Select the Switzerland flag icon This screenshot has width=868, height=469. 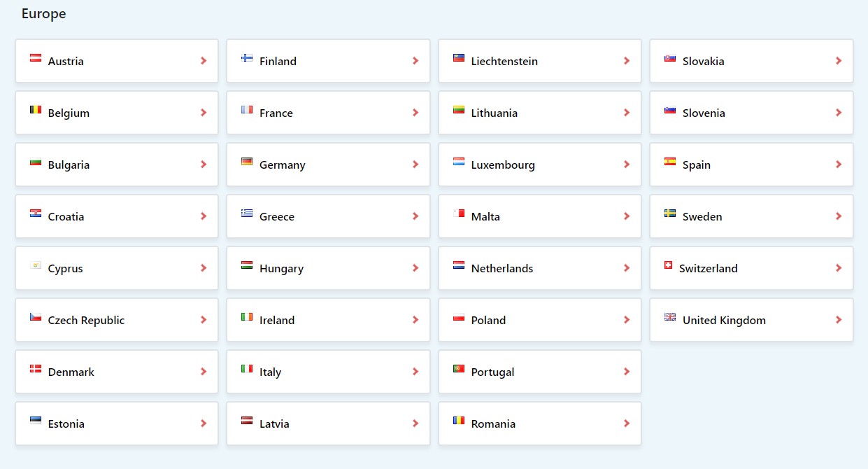(x=667, y=265)
